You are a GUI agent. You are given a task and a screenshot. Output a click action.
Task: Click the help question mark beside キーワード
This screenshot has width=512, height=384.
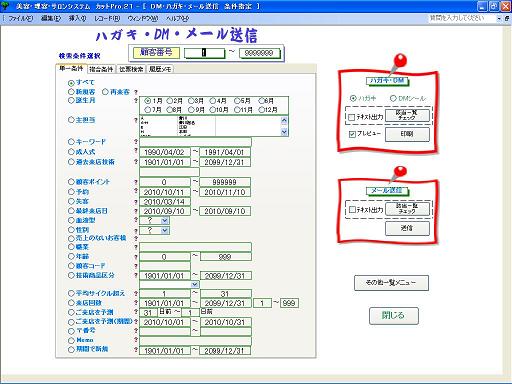(x=136, y=142)
